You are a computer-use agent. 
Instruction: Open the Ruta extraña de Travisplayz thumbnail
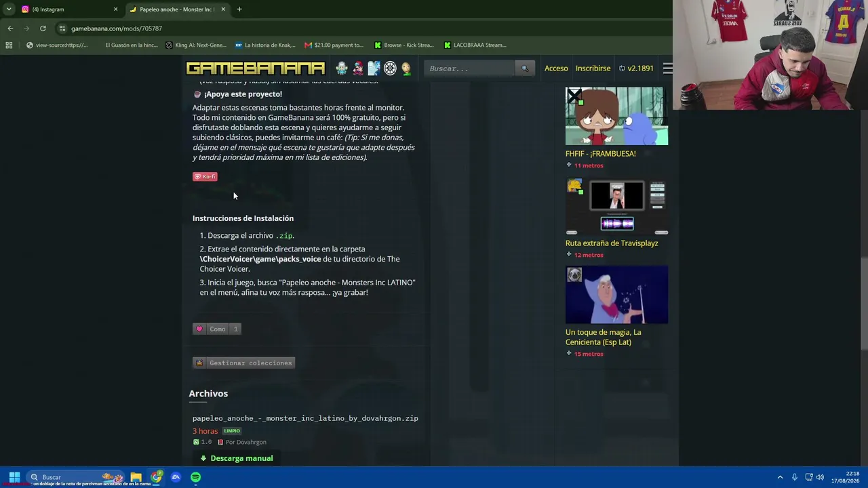[616, 207]
